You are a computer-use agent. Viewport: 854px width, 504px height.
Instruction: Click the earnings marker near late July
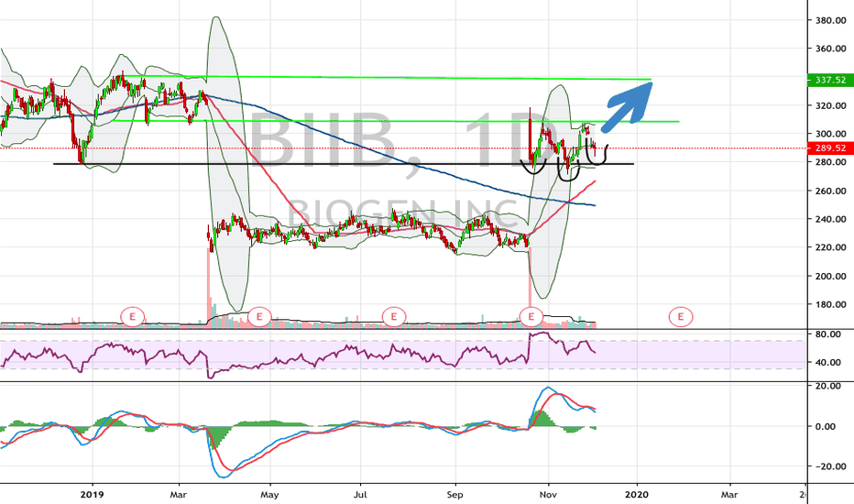click(x=394, y=316)
